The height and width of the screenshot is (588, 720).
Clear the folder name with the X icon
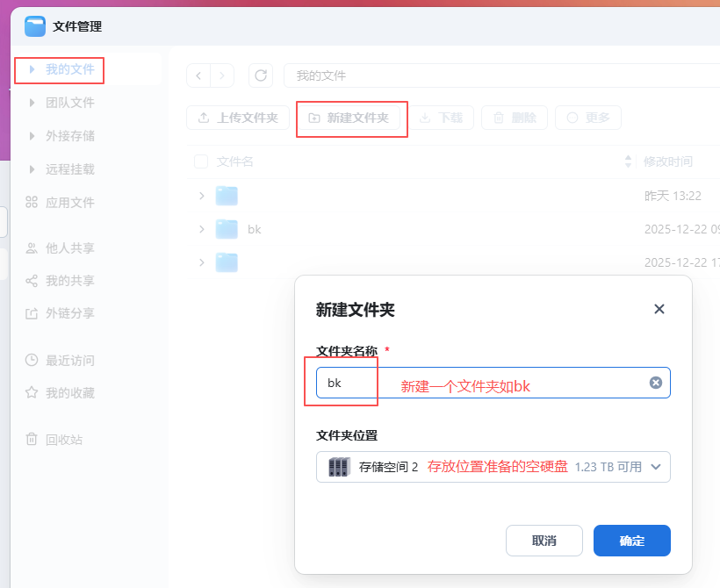tap(655, 383)
